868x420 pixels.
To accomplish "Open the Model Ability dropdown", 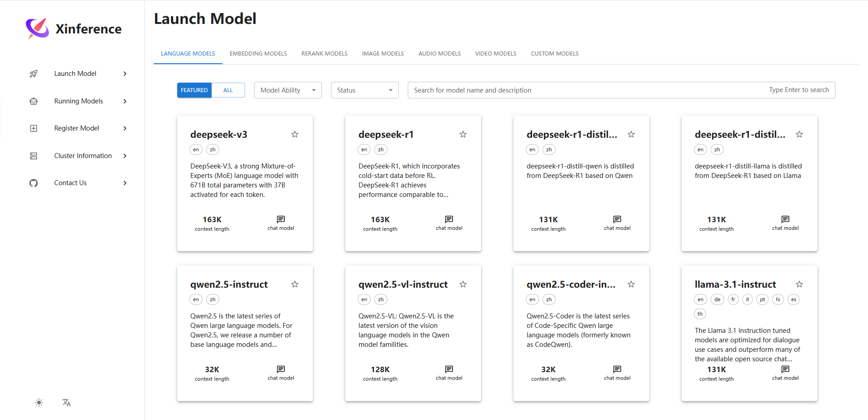I will tap(288, 90).
